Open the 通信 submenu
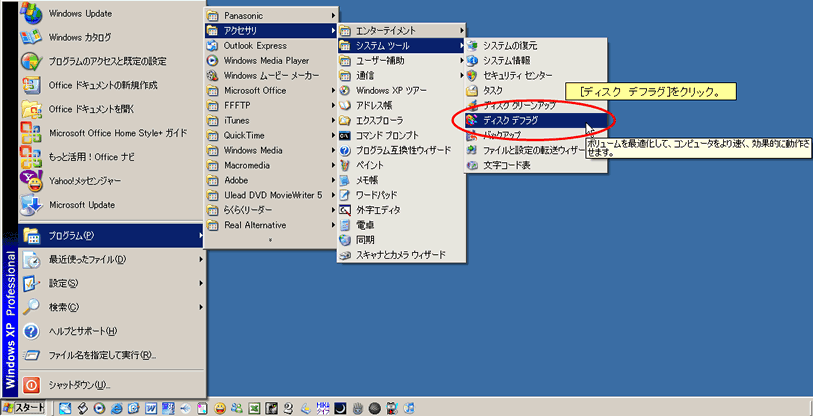 (401, 76)
